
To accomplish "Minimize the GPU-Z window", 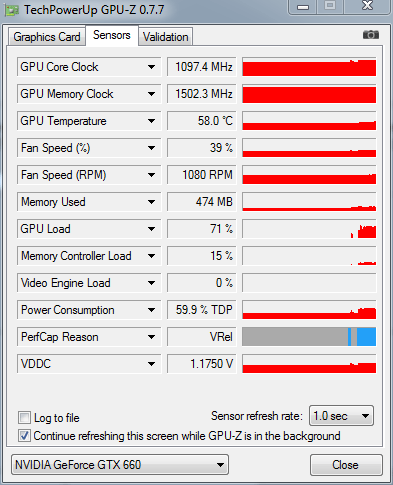I will 302,7.
